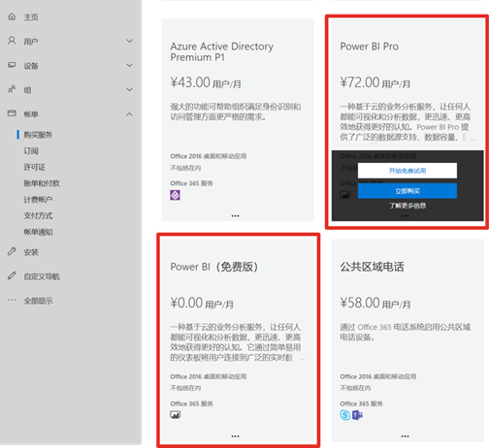Open 帐单通知 page
Image resolution: width=489 pixels, height=448 pixels.
tap(38, 232)
